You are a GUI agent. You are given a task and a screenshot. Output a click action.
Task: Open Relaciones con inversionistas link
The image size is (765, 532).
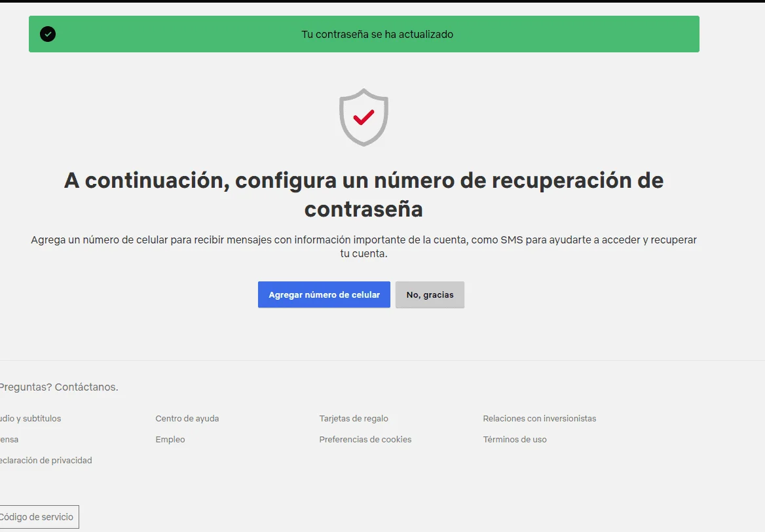(x=540, y=418)
